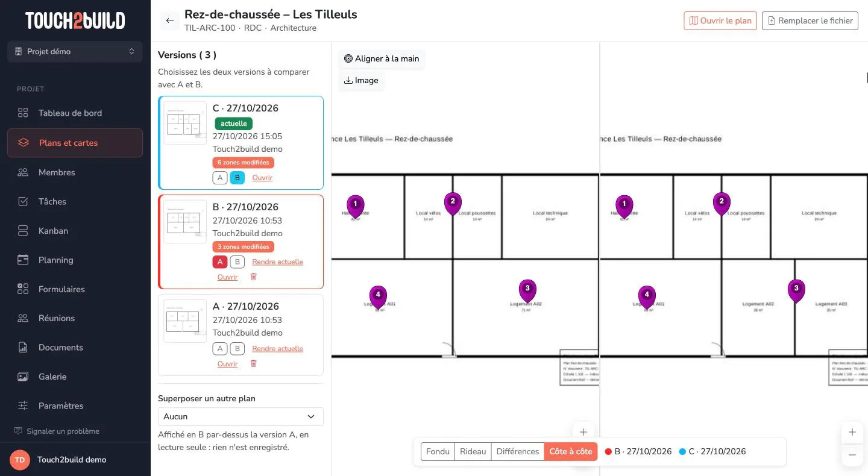The width and height of the screenshot is (868, 476).
Task: Click the Galerie sidebar icon
Action: pyautogui.click(x=23, y=377)
